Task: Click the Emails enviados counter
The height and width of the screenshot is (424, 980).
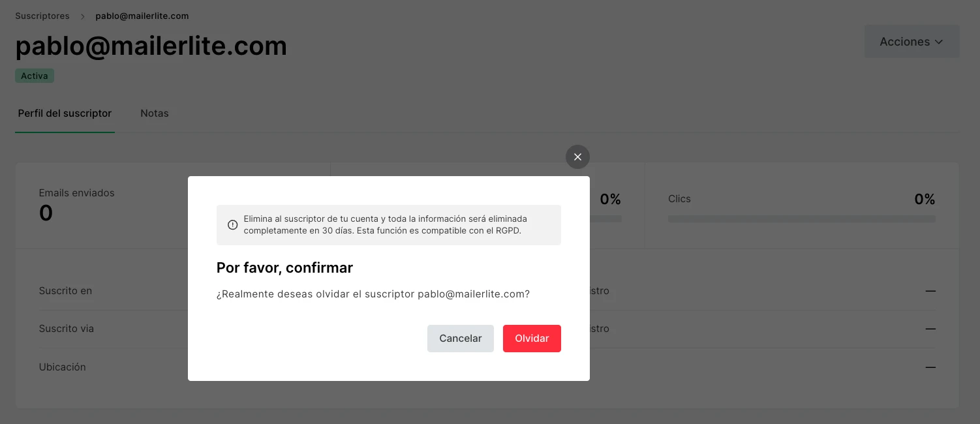Action: [46, 213]
